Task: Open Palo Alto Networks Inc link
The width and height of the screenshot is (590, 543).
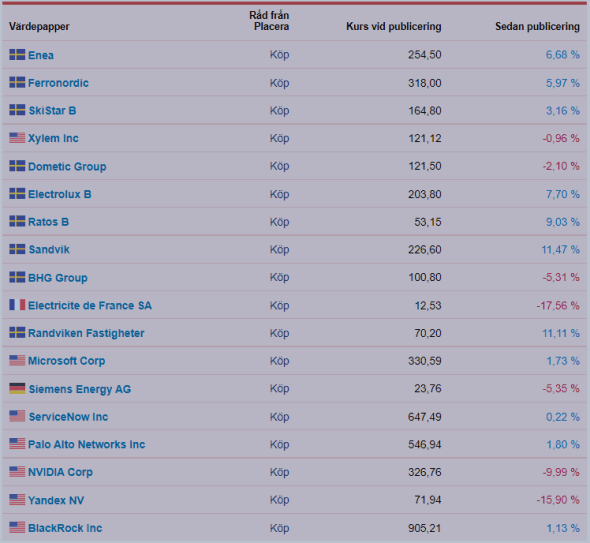Action: pos(87,444)
